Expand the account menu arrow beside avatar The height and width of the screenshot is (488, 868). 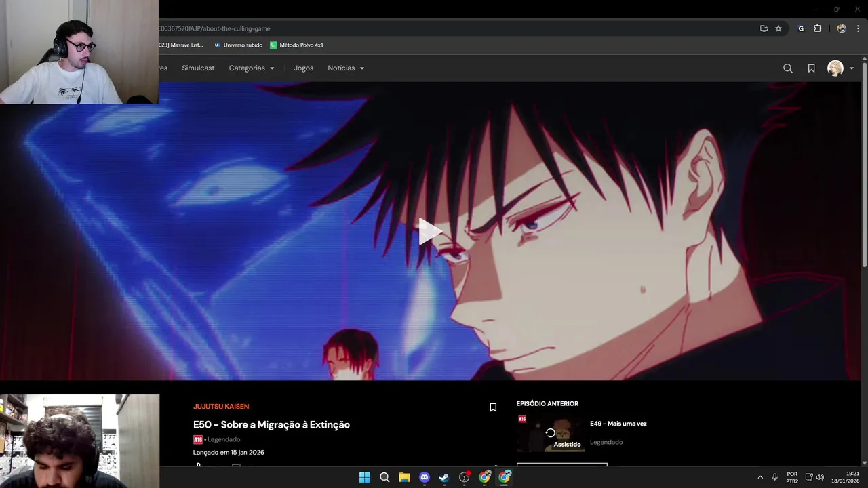tap(852, 68)
